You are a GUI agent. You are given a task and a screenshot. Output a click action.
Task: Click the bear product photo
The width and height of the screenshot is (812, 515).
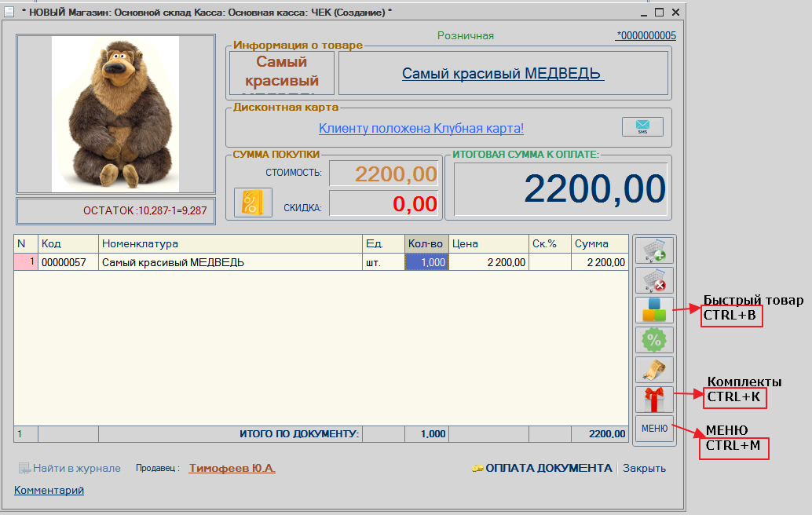[x=115, y=114]
